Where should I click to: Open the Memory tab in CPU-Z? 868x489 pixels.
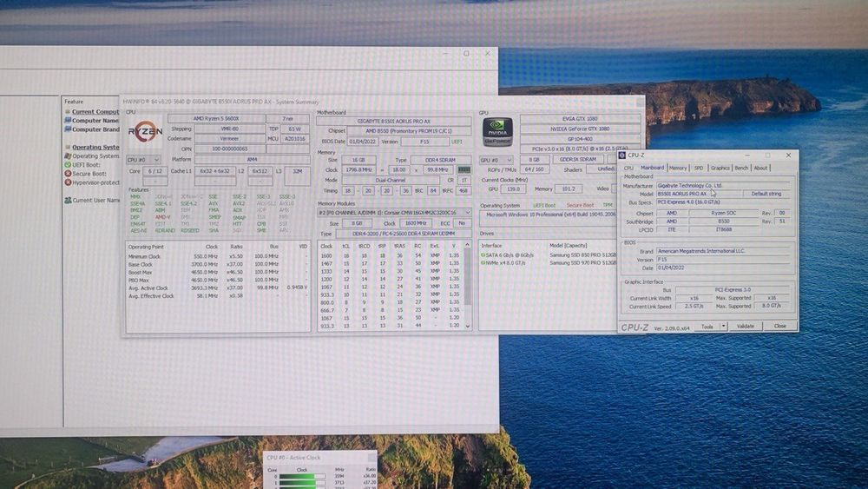(678, 168)
